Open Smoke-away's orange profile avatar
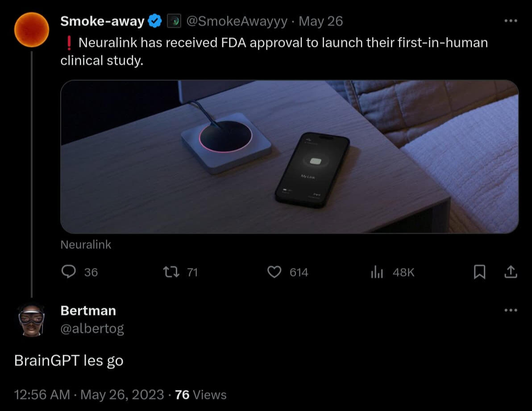Viewport: 532px width, 411px height. (31, 29)
